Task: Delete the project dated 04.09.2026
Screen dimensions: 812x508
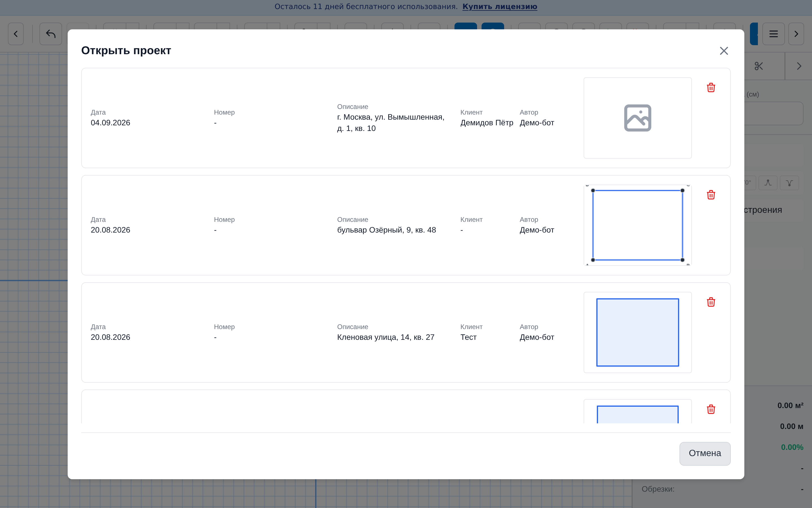Action: 711,88
